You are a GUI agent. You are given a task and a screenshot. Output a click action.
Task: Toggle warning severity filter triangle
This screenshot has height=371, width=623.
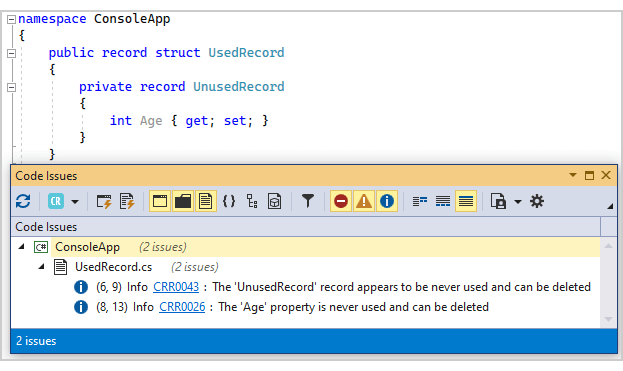coord(364,201)
